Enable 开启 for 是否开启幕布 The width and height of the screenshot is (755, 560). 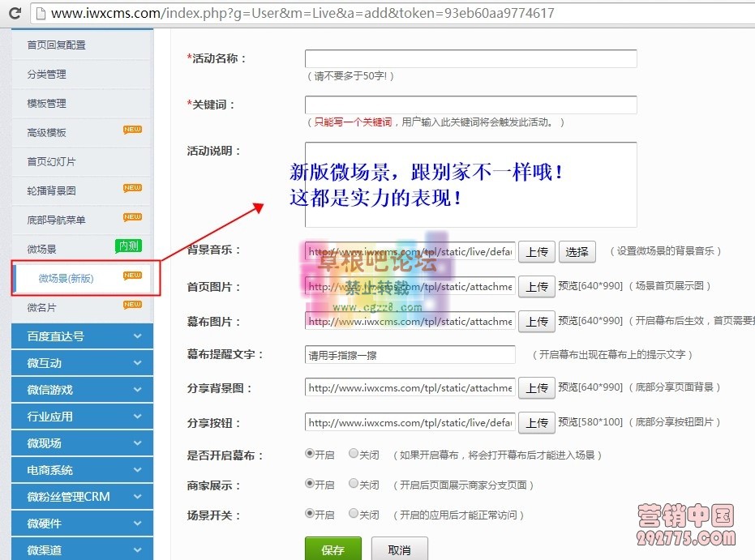[310, 455]
